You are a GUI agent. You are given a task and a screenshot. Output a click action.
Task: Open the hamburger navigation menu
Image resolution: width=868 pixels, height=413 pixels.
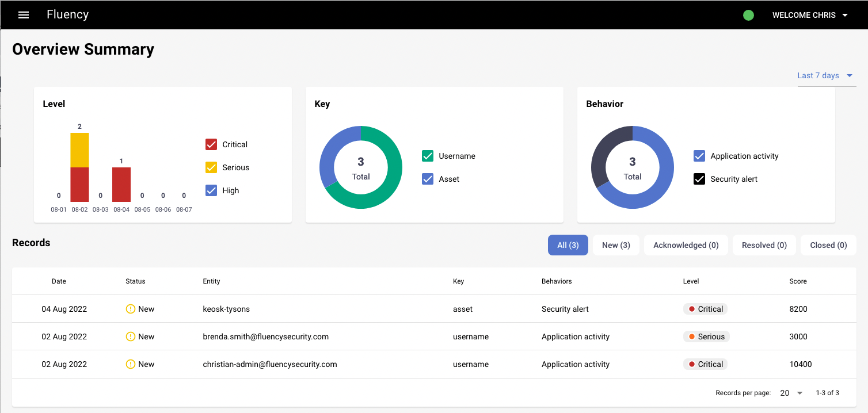coord(24,15)
